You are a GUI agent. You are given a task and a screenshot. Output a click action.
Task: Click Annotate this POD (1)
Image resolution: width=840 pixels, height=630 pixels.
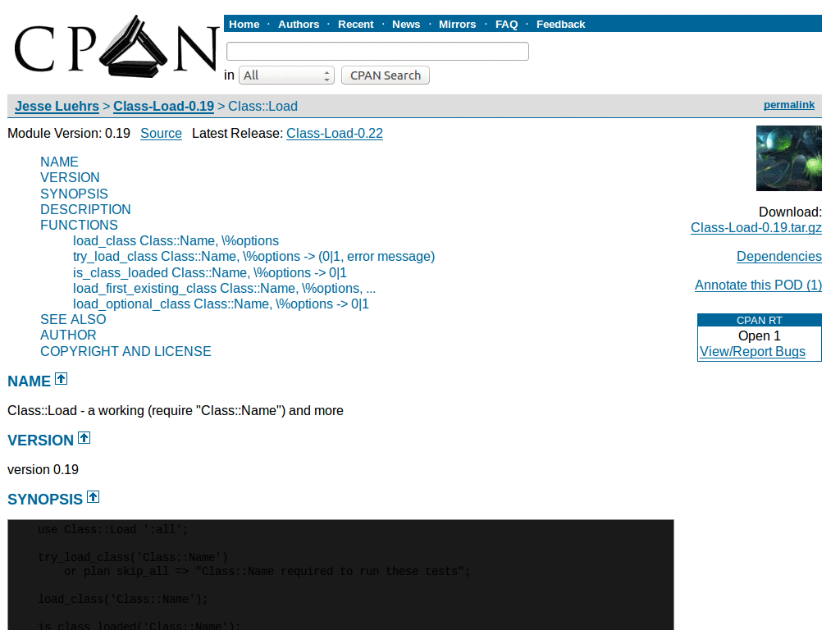point(758,285)
